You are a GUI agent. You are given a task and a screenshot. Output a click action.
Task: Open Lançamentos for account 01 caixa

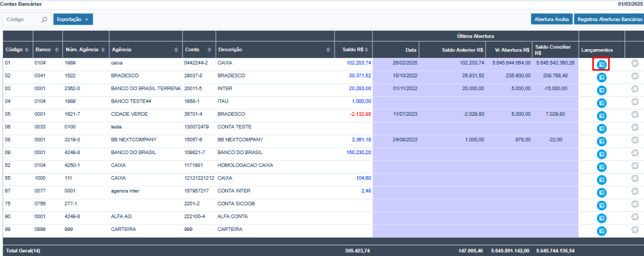click(x=601, y=64)
